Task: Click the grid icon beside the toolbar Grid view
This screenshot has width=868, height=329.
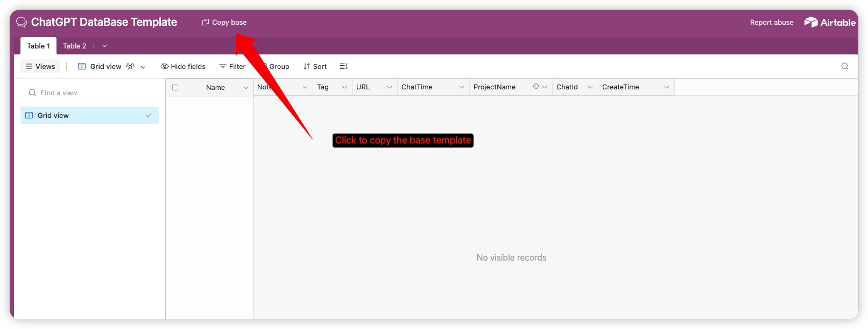Action: [82, 66]
